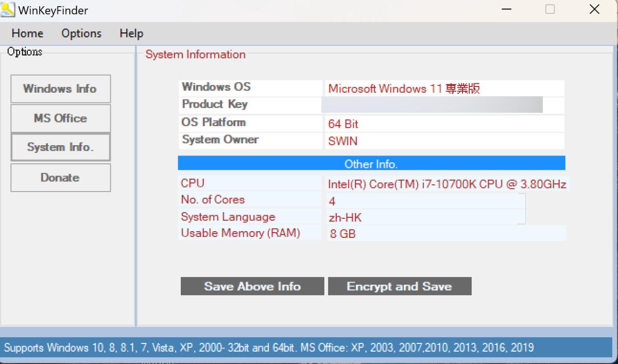Click the WinKeyFinder app icon in title bar

click(x=8, y=10)
